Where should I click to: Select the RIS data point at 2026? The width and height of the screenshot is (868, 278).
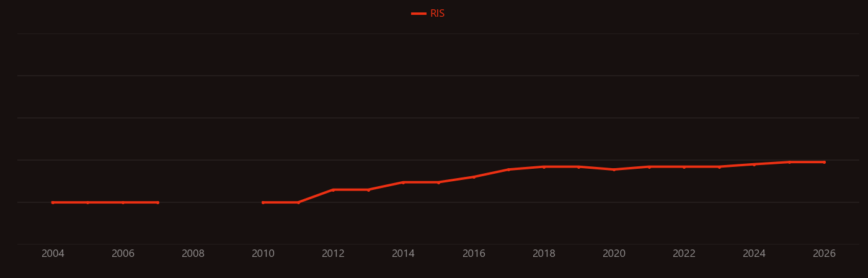click(824, 162)
